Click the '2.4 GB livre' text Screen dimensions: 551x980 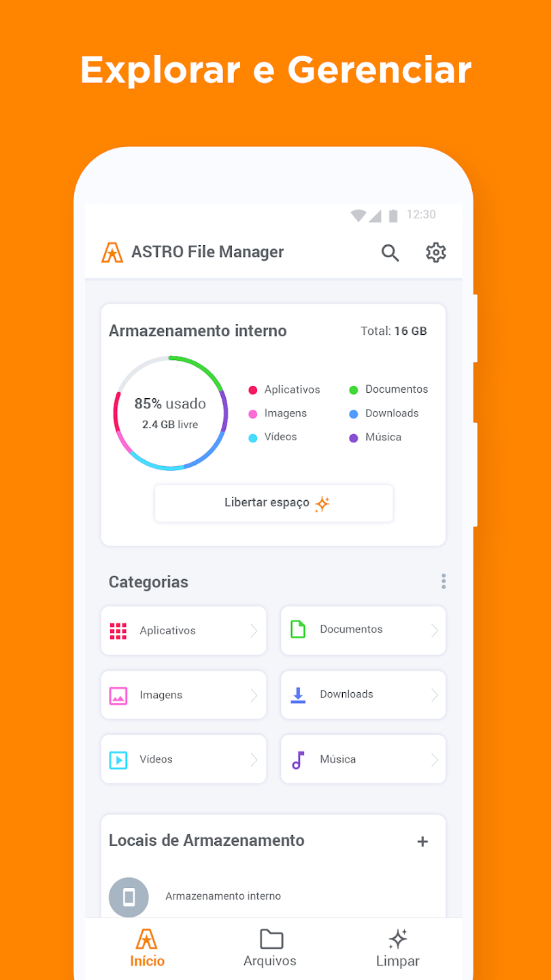click(x=170, y=425)
